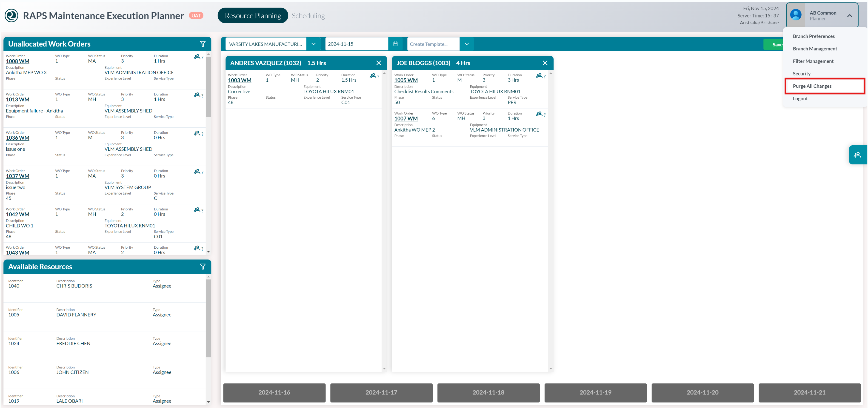Open work order 1013 WM link
The image size is (868, 408).
pos(17,100)
